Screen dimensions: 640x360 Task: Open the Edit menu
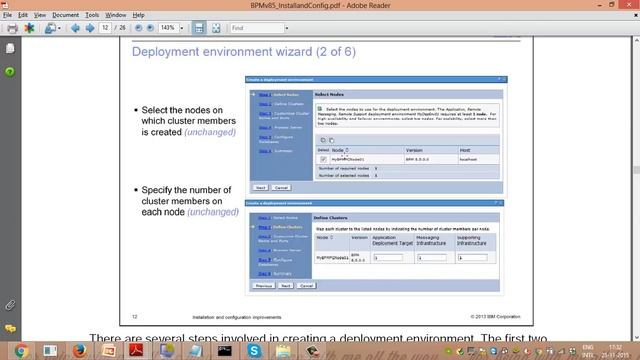[x=23, y=15]
